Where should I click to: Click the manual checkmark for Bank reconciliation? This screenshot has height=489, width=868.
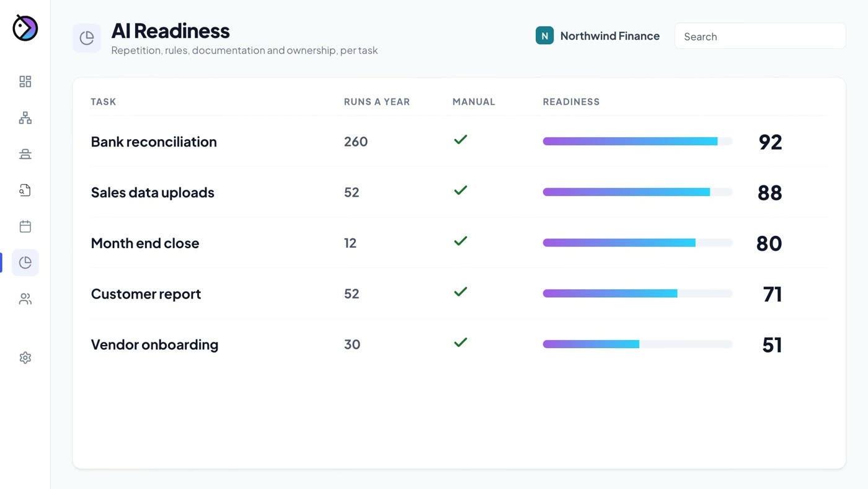tap(460, 140)
